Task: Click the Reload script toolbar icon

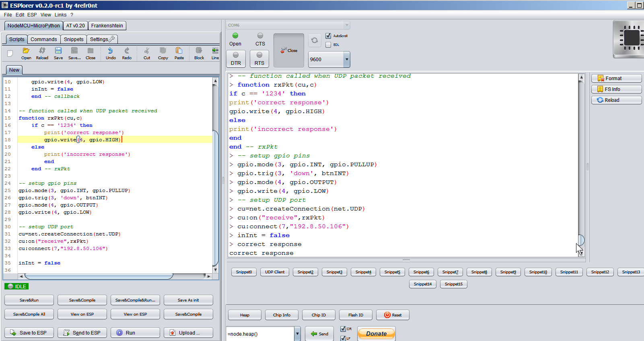Action: point(42,53)
